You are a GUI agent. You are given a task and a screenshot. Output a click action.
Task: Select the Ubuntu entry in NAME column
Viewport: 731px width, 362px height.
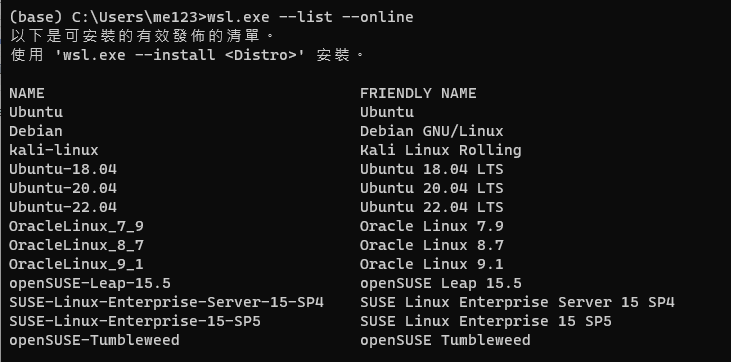pos(36,112)
